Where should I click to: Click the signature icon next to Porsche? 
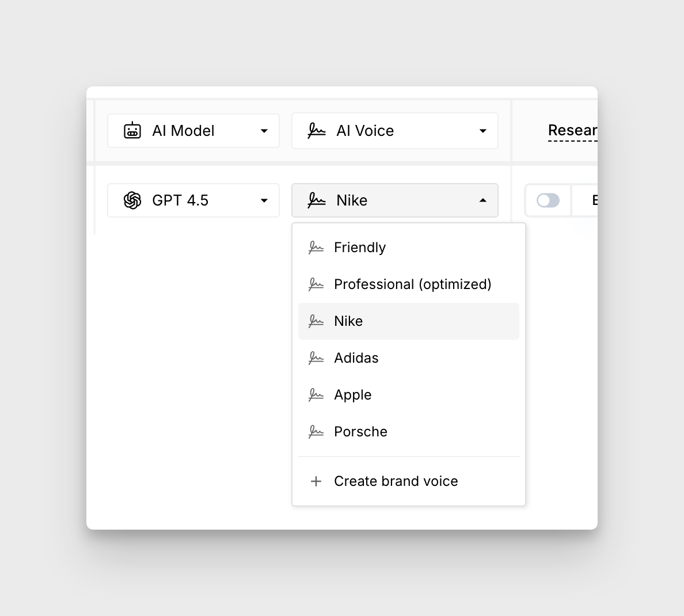click(316, 432)
